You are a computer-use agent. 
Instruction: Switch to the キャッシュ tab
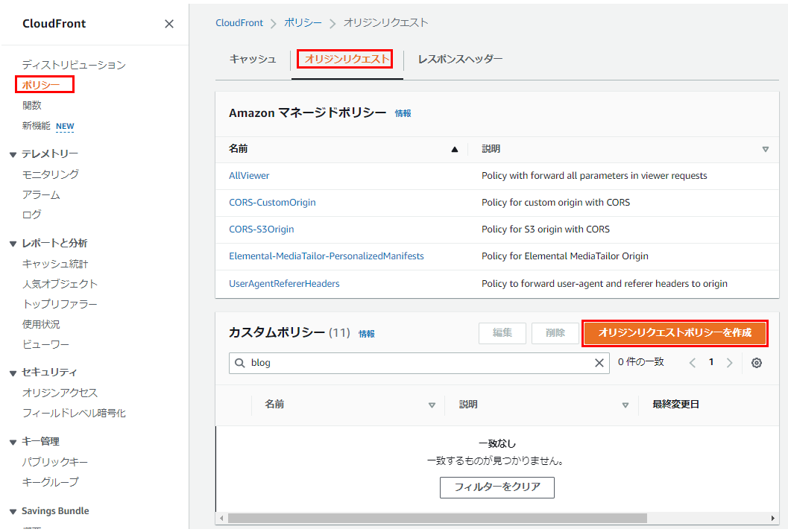click(253, 60)
